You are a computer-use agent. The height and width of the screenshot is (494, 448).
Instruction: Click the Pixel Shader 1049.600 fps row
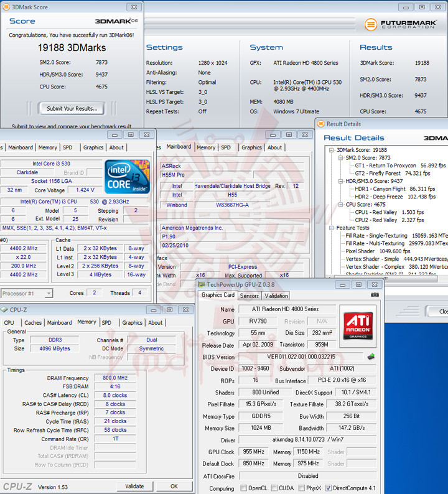(x=378, y=251)
